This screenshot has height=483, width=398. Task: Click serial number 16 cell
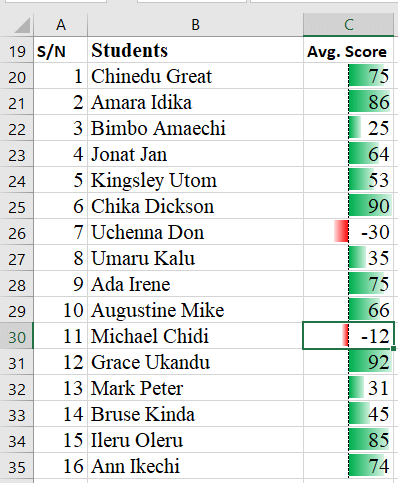point(60,466)
